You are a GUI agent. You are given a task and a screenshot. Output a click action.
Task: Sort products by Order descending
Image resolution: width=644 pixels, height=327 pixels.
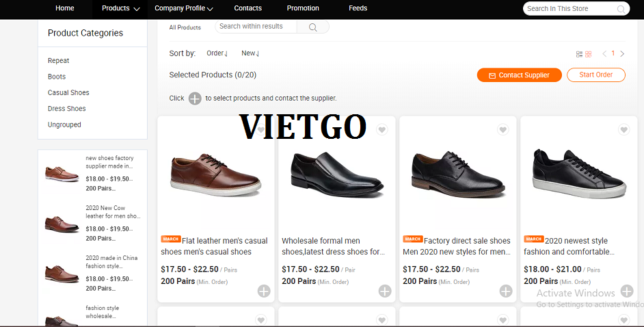coord(217,53)
